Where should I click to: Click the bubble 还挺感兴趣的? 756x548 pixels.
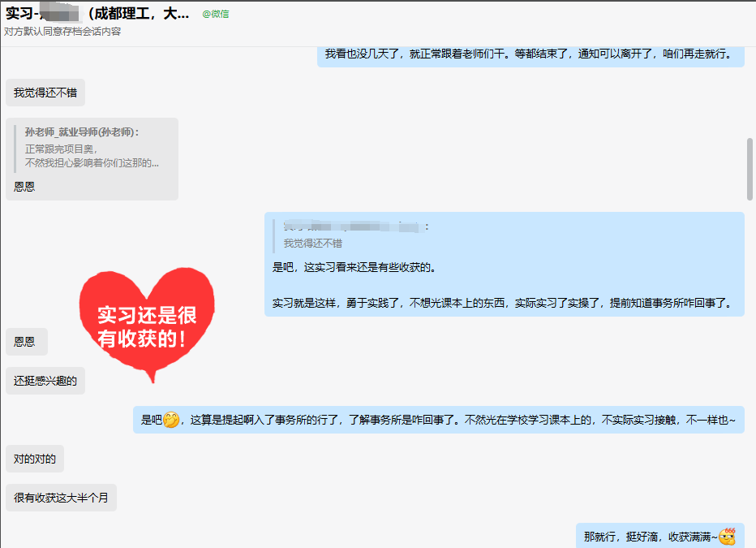pyautogui.click(x=45, y=381)
